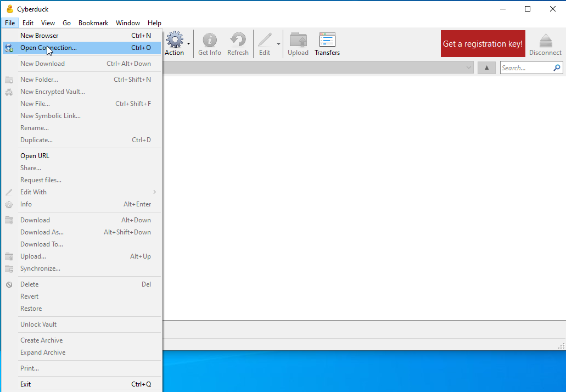Open the Window menu
Viewport: 566px width, 392px height.
128,23
